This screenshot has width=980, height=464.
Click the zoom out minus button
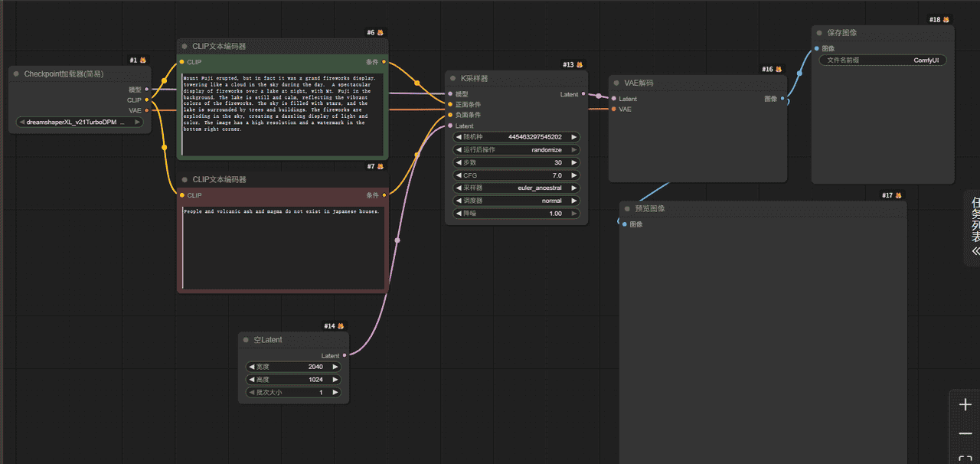click(965, 434)
